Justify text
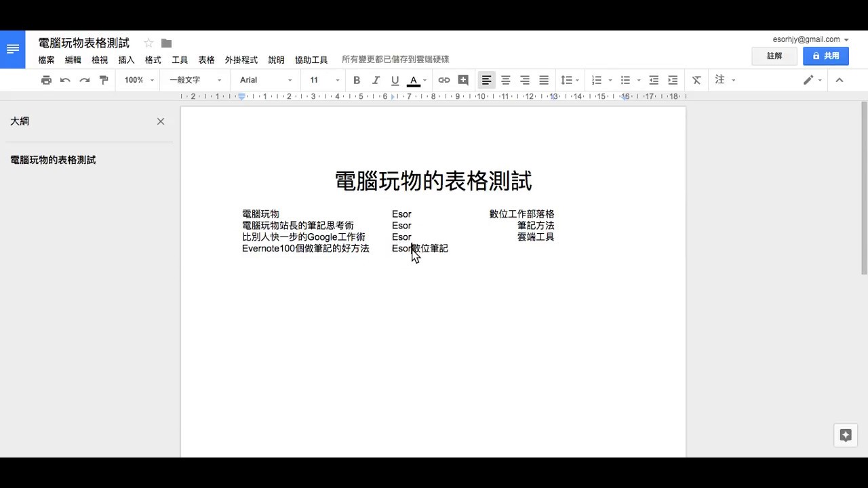The width and height of the screenshot is (868, 488). (544, 80)
